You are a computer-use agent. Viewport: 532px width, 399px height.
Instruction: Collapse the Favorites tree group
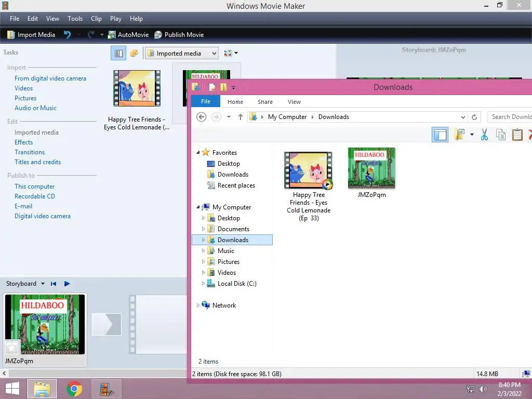coord(198,153)
